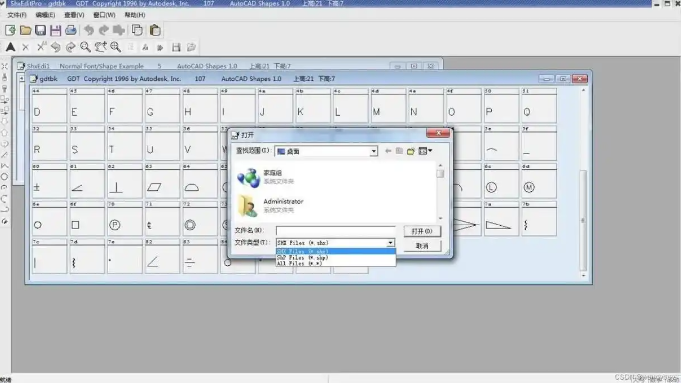
Task: Select the parallelogram symbol cell
Action: [x=162, y=182]
